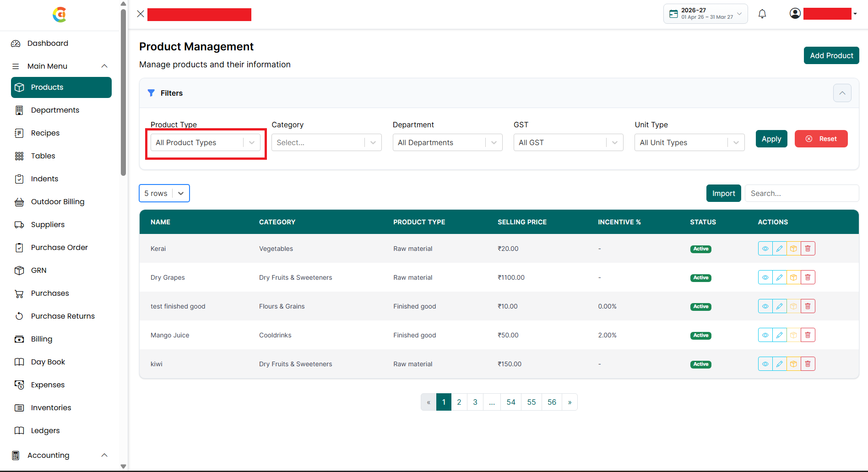Open stock box icon for Kerai
Image resolution: width=868 pixels, height=472 pixels.
tap(793, 249)
